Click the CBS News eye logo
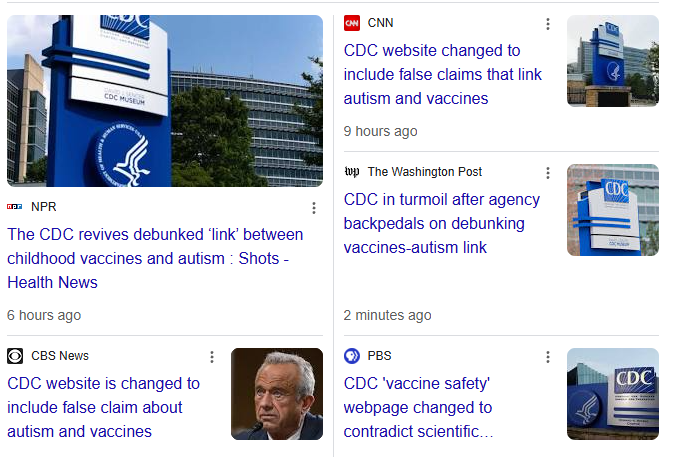Screen dimensions: 681x457 point(15,356)
